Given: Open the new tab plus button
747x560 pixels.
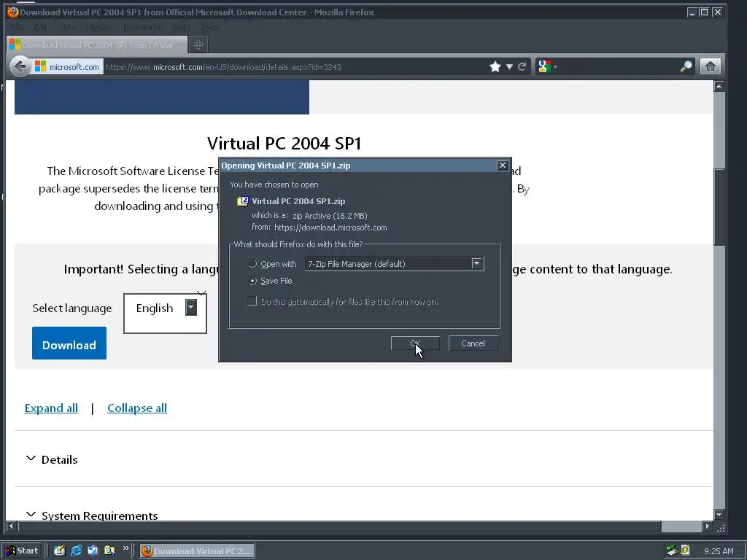Looking at the screenshot, I should pos(198,44).
